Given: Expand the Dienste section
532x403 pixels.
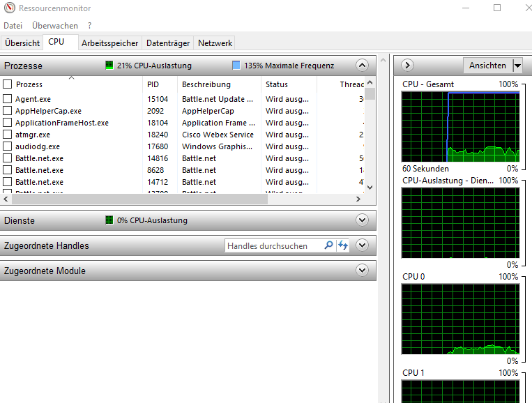Looking at the screenshot, I should tap(362, 220).
